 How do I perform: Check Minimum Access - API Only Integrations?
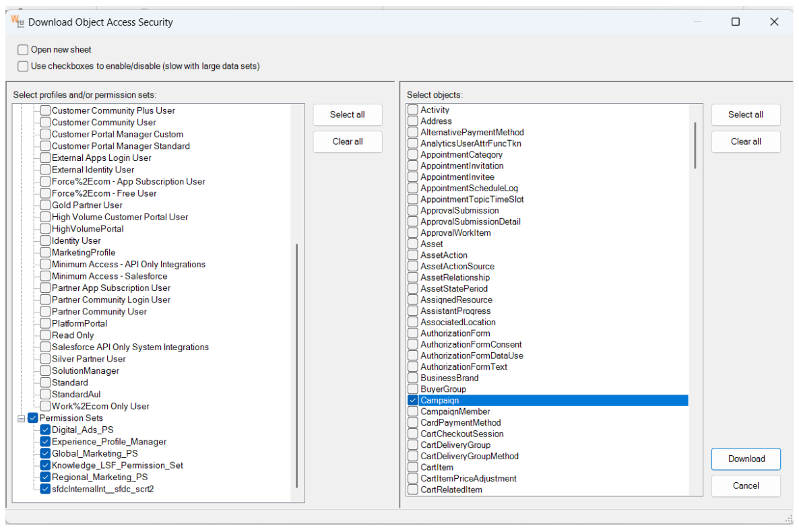(45, 264)
